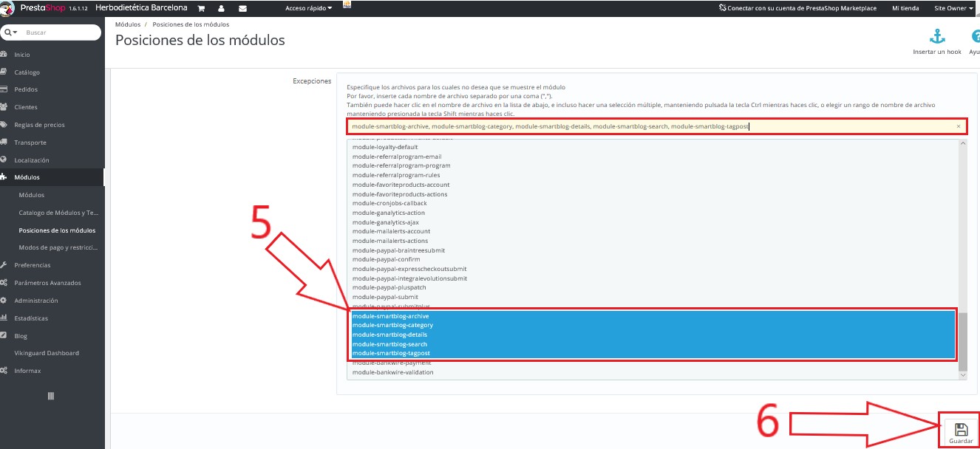
Task: Open Catálogo in the sidebar
Action: (x=27, y=72)
